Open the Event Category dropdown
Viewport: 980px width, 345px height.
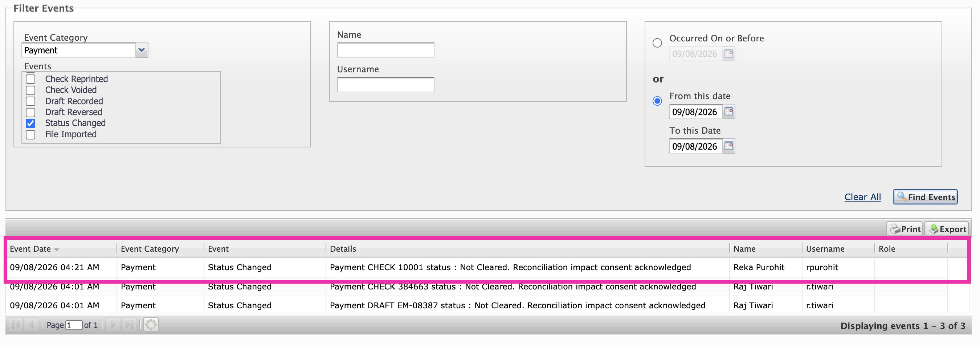142,50
